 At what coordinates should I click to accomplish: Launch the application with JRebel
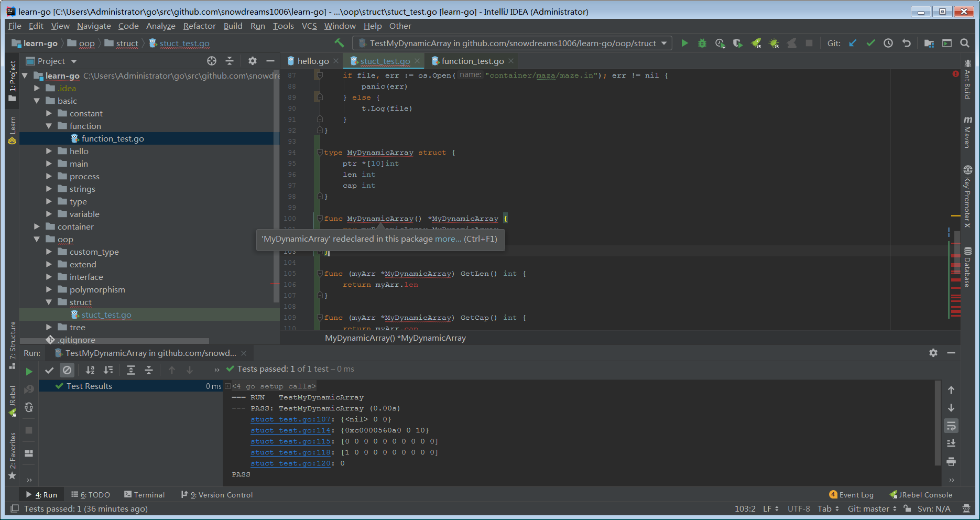(x=756, y=43)
